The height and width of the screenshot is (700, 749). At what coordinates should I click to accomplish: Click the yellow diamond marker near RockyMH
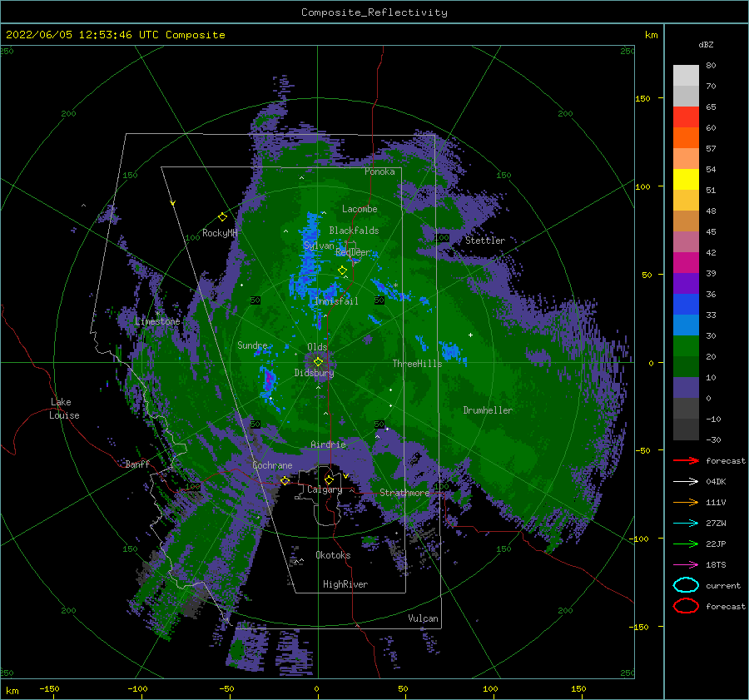[222, 217]
